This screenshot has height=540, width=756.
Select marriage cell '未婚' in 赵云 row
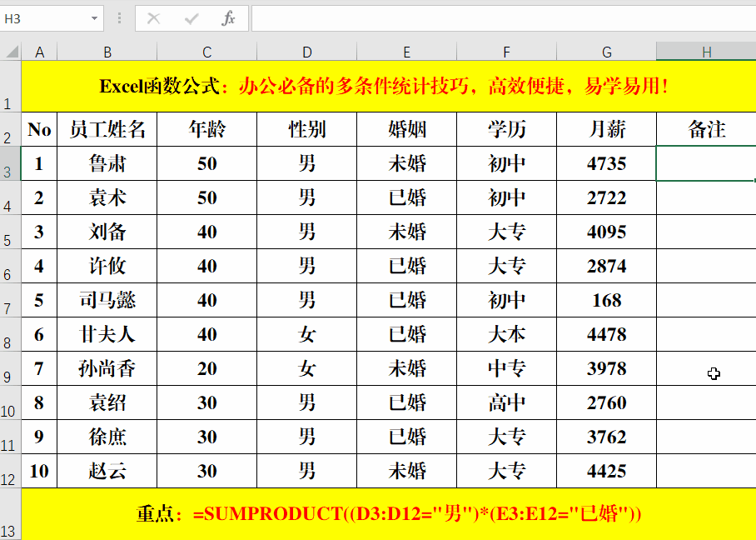coord(406,471)
